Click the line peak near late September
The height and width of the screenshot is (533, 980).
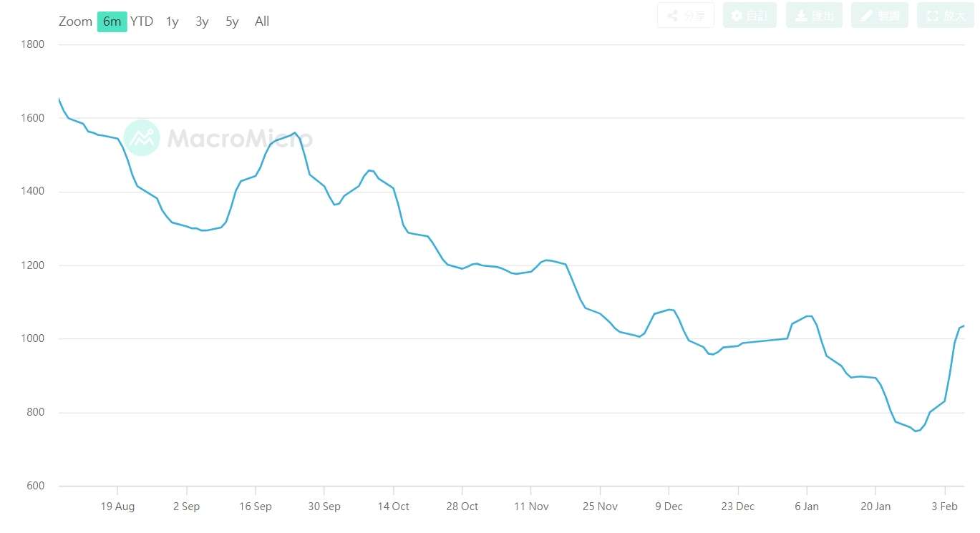coord(295,132)
